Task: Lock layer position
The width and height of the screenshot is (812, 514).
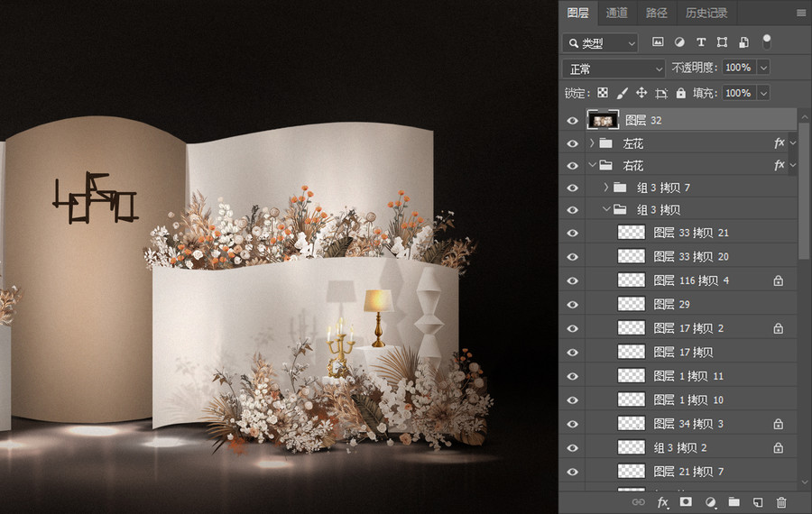Action: [641, 93]
